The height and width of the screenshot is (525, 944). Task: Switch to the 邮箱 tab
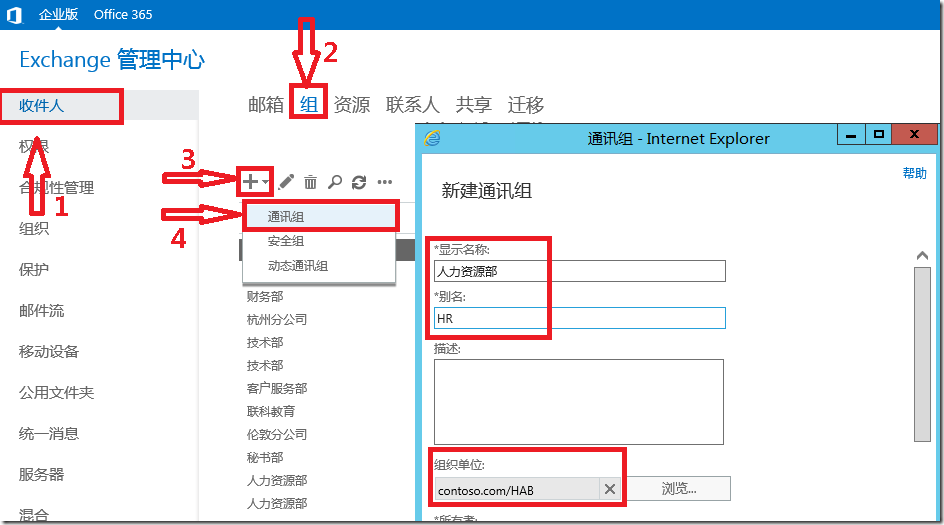coord(266,105)
